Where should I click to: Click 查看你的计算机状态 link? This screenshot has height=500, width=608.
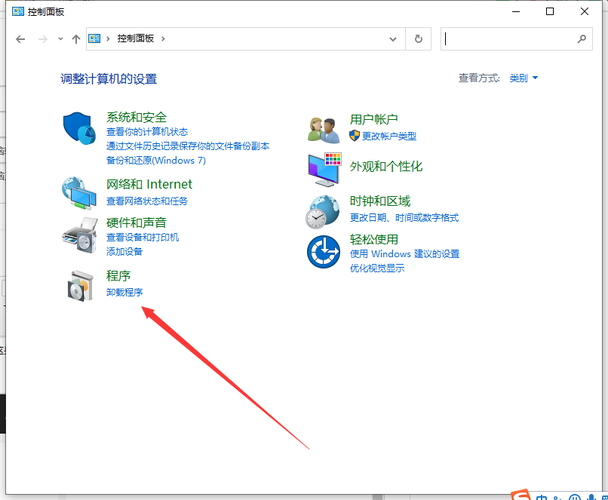coord(147,132)
